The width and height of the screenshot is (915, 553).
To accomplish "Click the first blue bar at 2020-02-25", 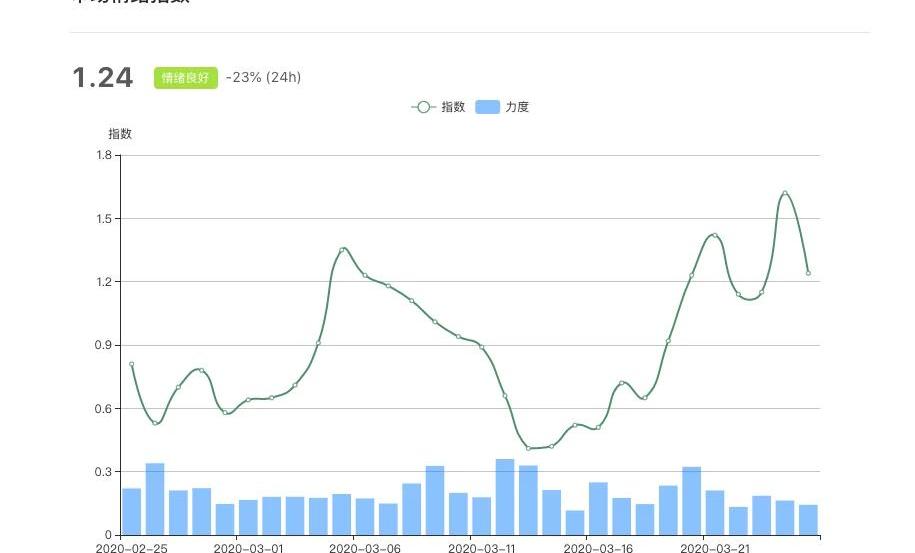I will click(131, 511).
